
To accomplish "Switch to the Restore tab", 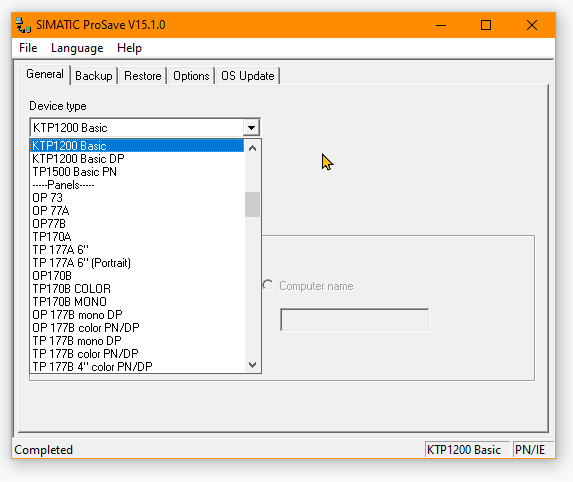I will (143, 76).
